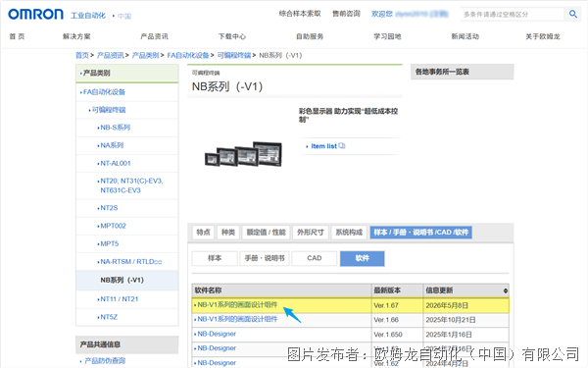Click the 各地事务所一览表 panel

pyautogui.click(x=462, y=72)
